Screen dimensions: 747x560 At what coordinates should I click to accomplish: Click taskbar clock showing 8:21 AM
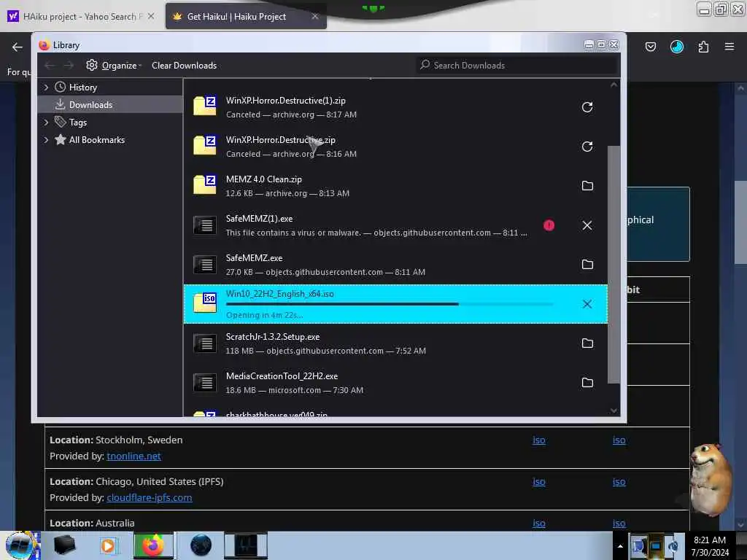point(709,540)
